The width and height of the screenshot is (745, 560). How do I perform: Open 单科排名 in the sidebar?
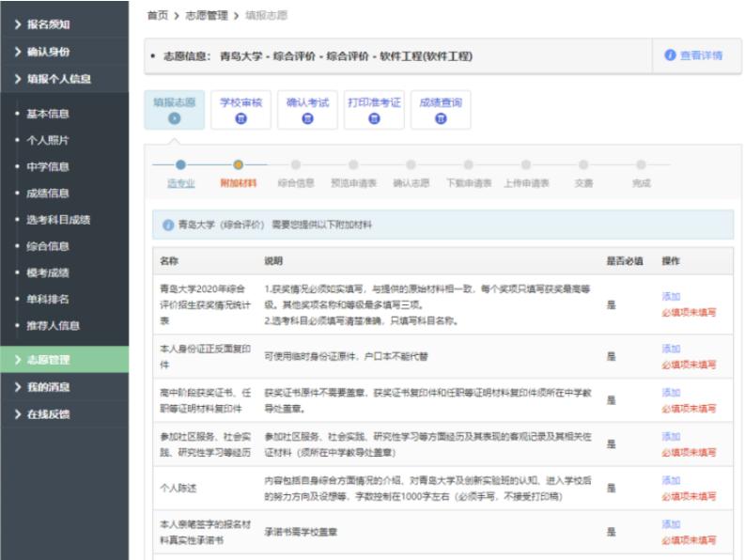coord(48,299)
